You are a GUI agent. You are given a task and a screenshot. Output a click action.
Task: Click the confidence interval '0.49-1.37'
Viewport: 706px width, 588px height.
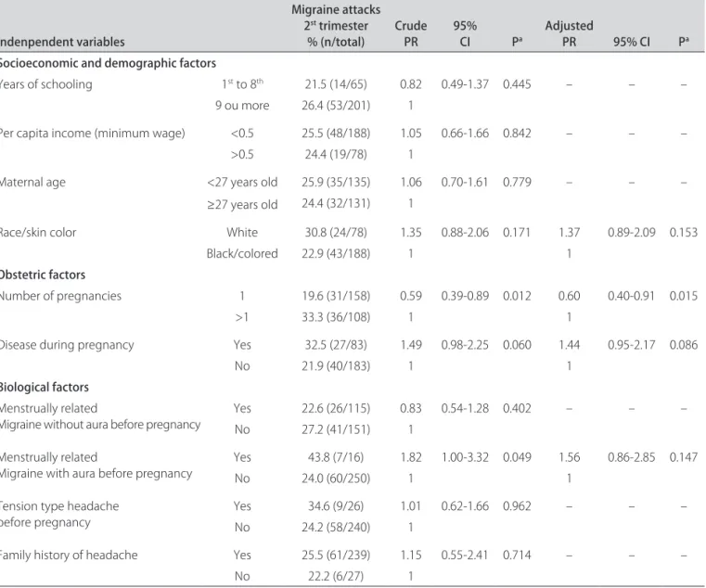465,84
